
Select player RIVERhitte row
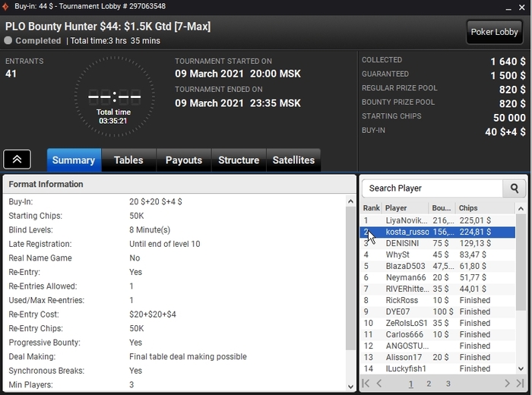point(438,289)
